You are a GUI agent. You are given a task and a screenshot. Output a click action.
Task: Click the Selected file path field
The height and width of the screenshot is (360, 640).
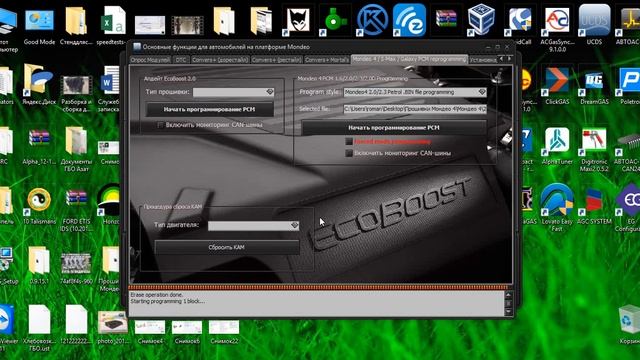click(415, 109)
